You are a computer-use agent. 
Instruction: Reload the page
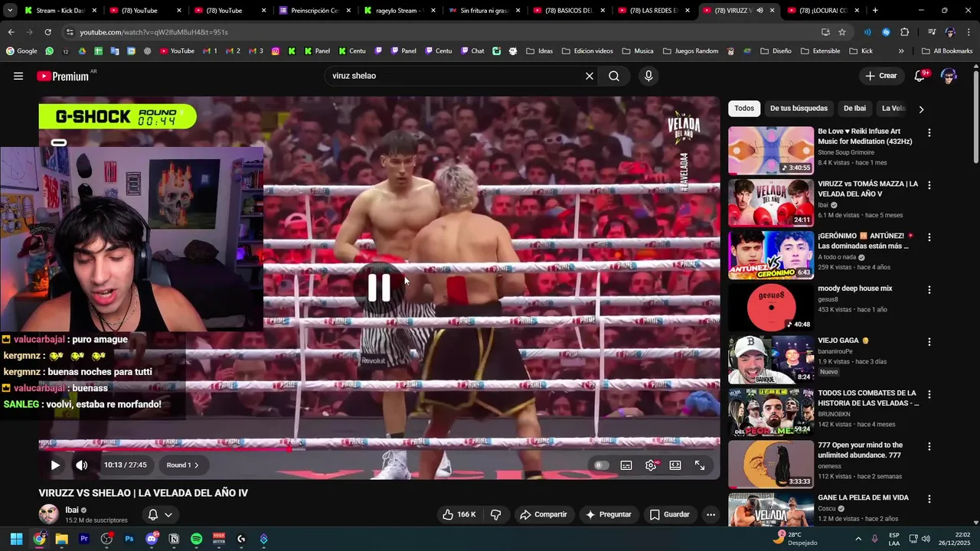pyautogui.click(x=47, y=32)
